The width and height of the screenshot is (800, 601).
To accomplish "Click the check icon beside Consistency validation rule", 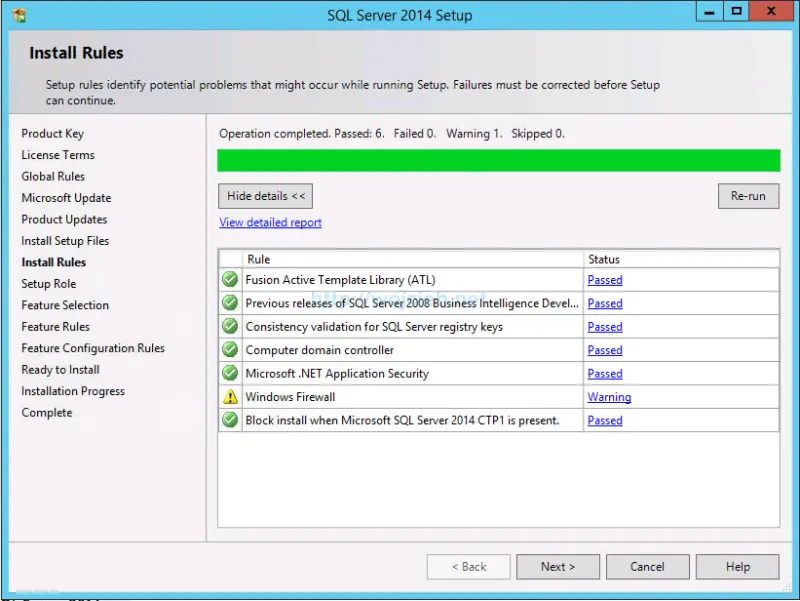I will point(230,326).
